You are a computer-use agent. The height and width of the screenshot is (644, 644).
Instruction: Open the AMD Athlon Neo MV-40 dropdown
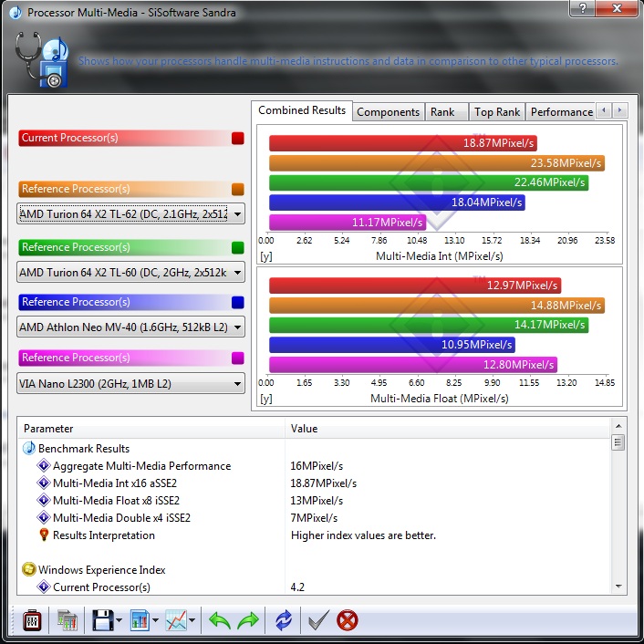tap(131, 327)
